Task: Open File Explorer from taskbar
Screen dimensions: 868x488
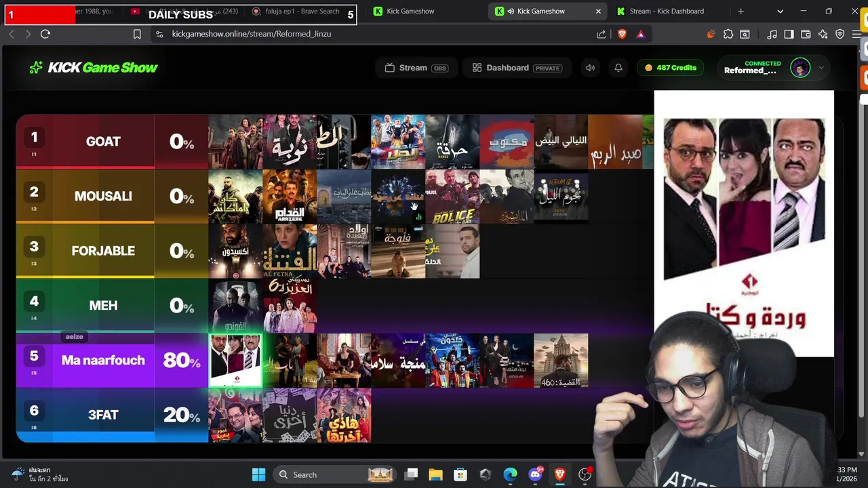Action: [435, 474]
